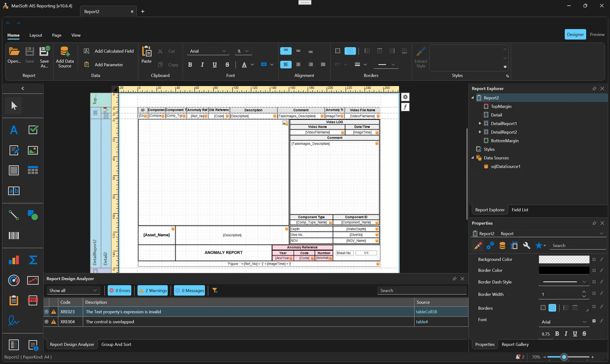Viewport: 610px width, 364px height.
Task: Select the Table control tool
Action: pos(33,170)
